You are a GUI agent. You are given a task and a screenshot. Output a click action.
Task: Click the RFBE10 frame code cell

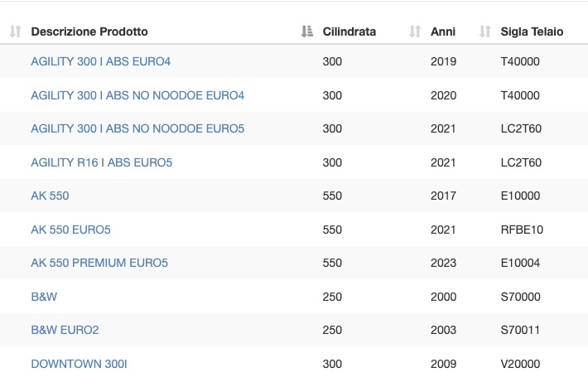click(522, 230)
